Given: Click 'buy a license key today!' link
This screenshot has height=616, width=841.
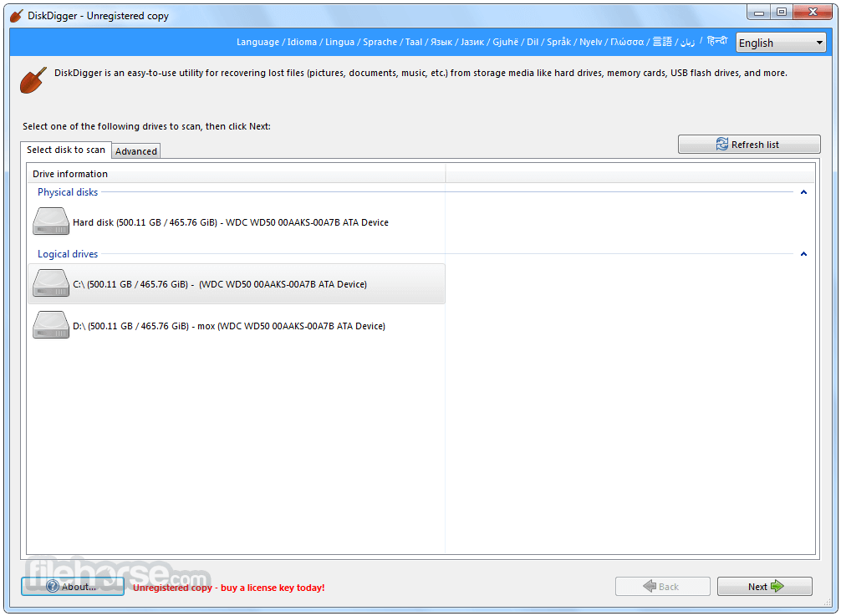Looking at the screenshot, I should 273,588.
